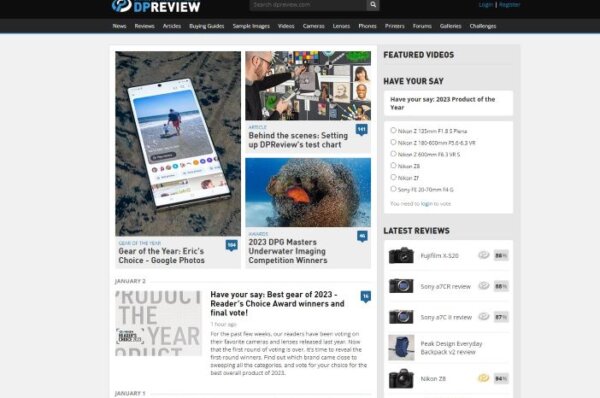Select Nikon Z 600mm F6.3 VR S option
The image size is (600, 398).
(393, 153)
